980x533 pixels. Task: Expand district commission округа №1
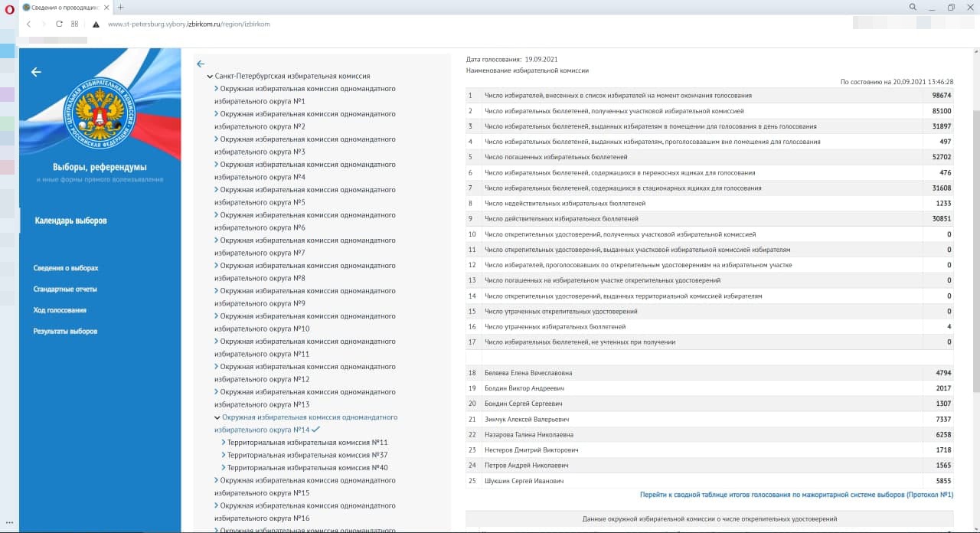(x=217, y=89)
